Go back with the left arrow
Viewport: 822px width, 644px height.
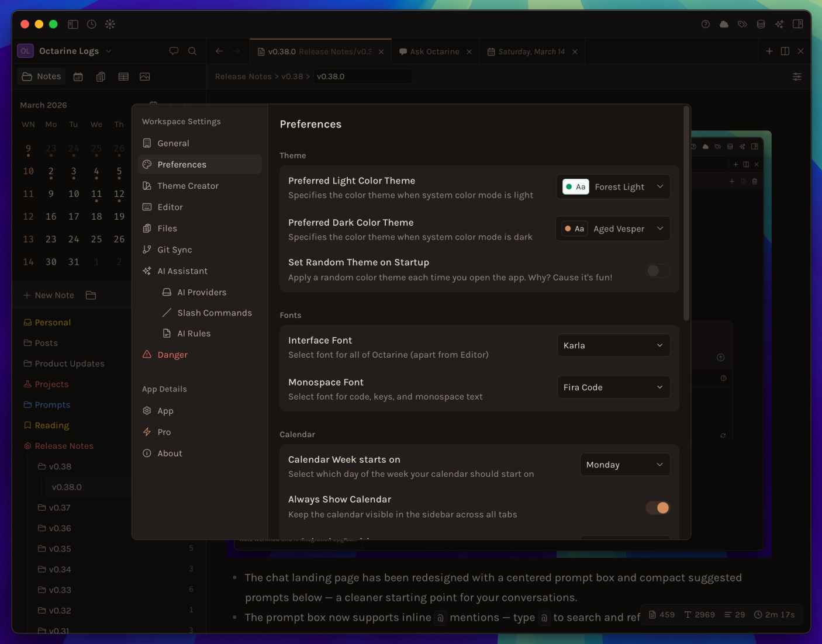coord(219,51)
